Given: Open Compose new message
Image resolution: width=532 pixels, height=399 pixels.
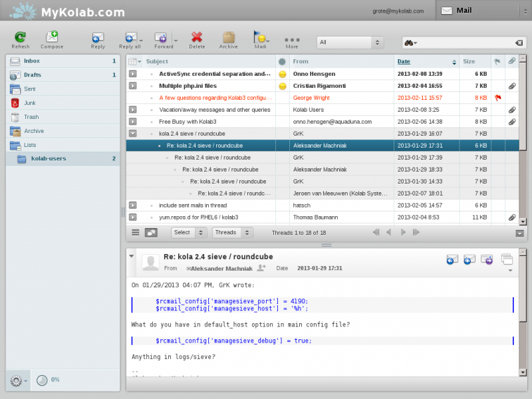Looking at the screenshot, I should point(52,40).
